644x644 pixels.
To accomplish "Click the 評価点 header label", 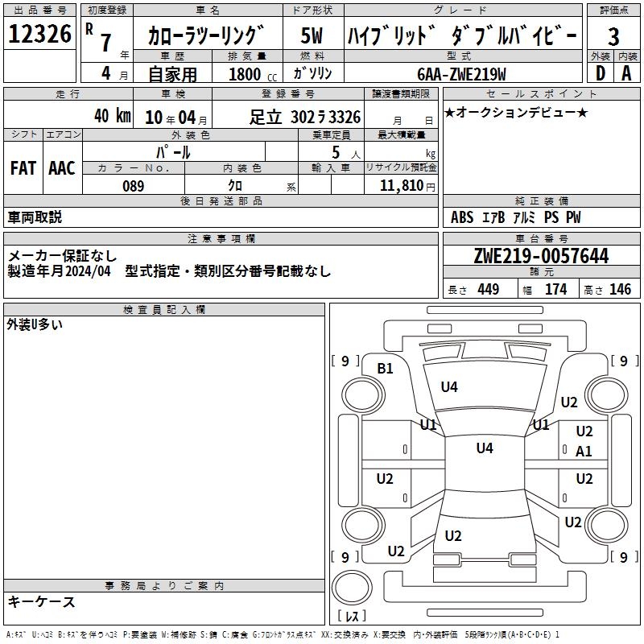I will [x=613, y=10].
